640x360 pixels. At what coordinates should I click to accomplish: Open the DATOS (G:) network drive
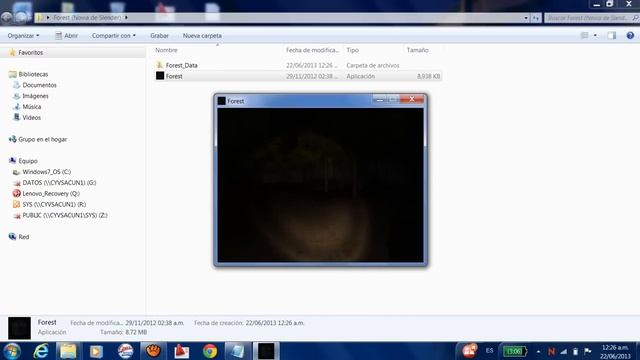[59, 183]
